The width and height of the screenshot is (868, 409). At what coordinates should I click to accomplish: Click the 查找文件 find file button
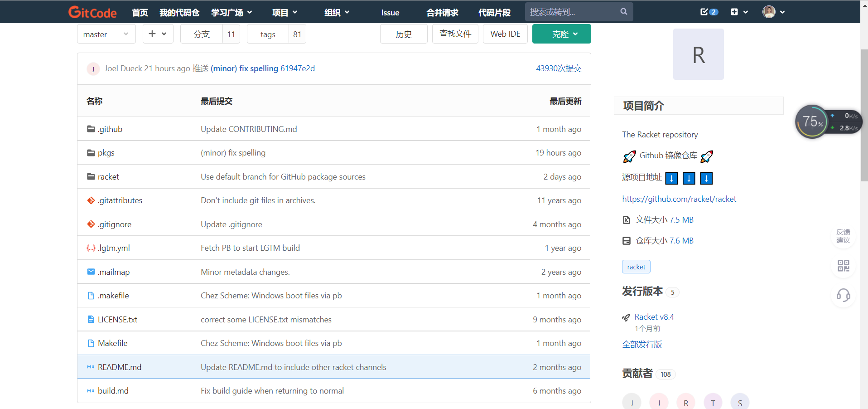coord(455,34)
